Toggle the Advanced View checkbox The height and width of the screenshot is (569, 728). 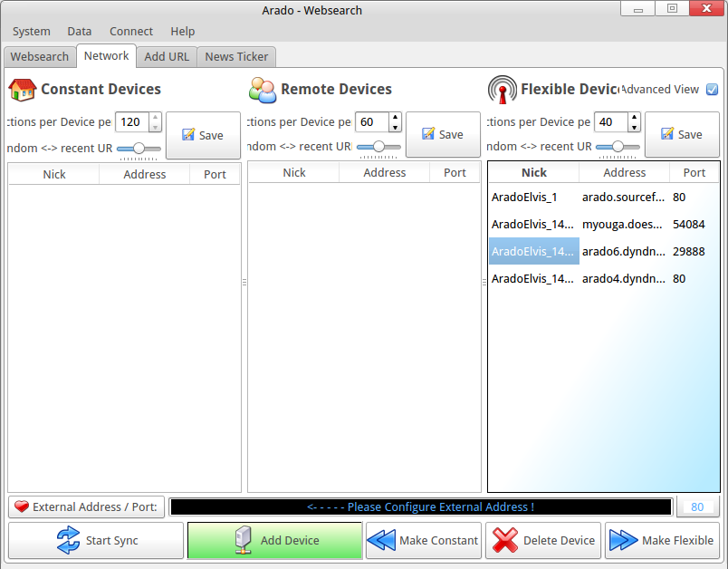(712, 89)
